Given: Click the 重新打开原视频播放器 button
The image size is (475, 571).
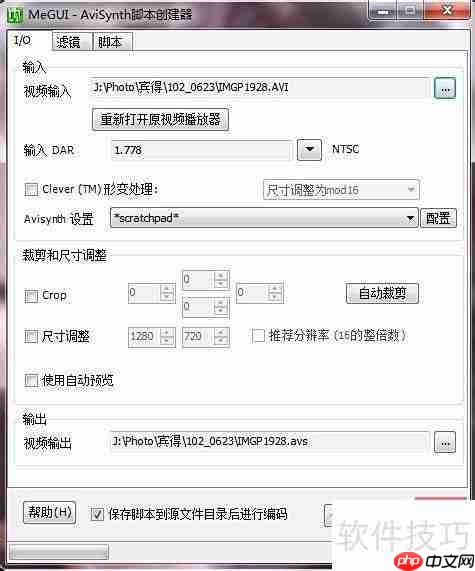Looking at the screenshot, I should pyautogui.click(x=160, y=119).
